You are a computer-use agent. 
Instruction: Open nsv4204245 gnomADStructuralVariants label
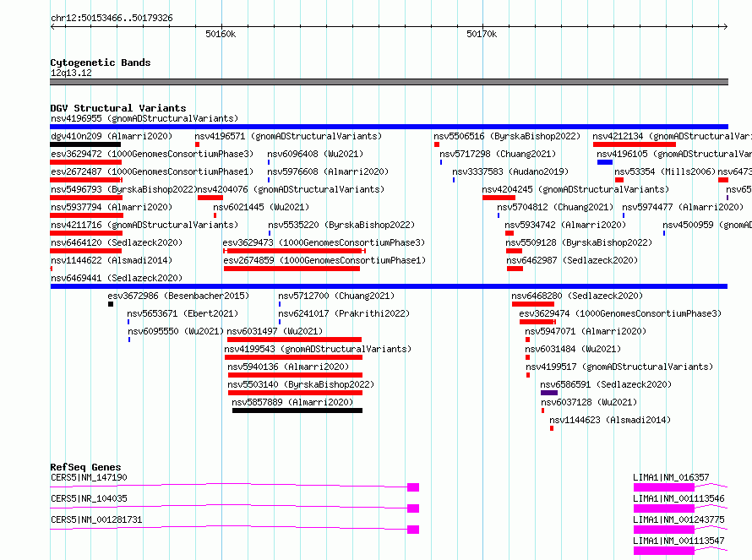(x=575, y=189)
